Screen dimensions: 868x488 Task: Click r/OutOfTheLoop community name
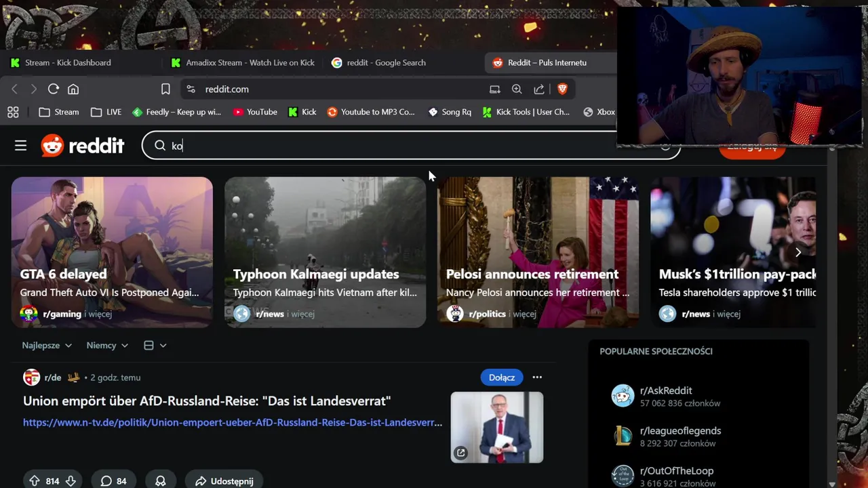point(677,470)
